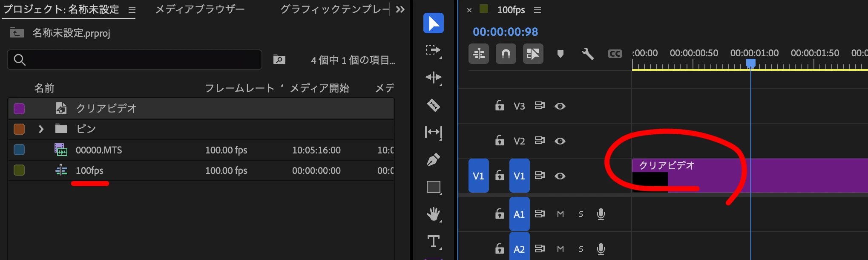This screenshot has width=868, height=260.
Task: Toggle sync lock on V2 track
Action: [x=540, y=140]
